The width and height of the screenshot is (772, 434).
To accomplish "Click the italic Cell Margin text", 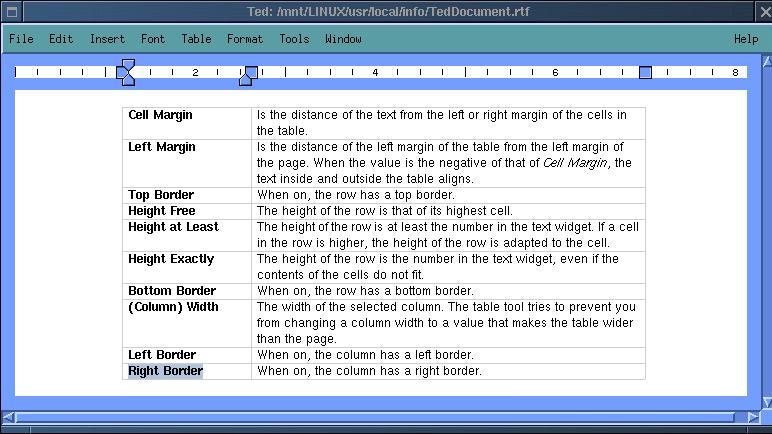I will click(577, 163).
